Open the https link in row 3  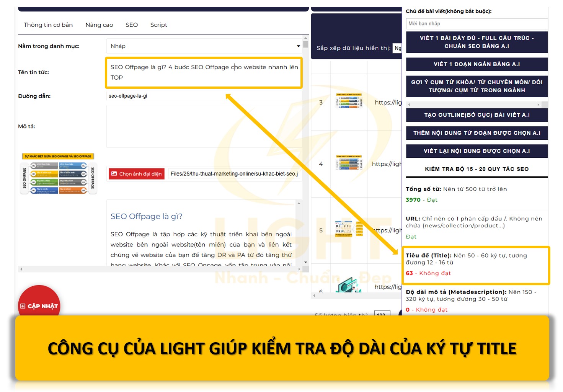click(388, 103)
